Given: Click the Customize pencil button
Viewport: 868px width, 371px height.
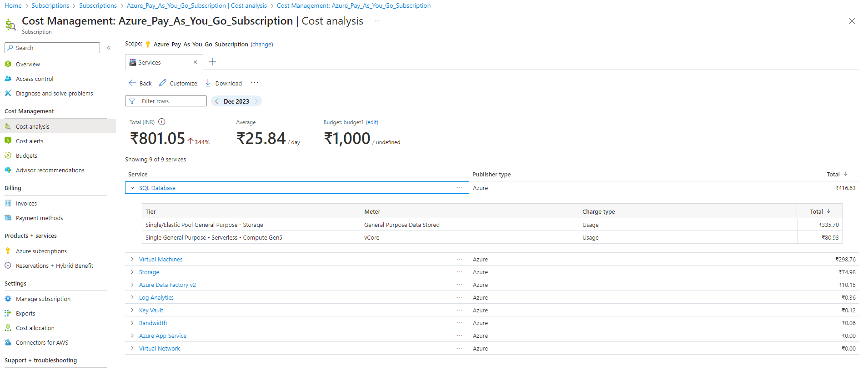Looking at the screenshot, I should [178, 83].
